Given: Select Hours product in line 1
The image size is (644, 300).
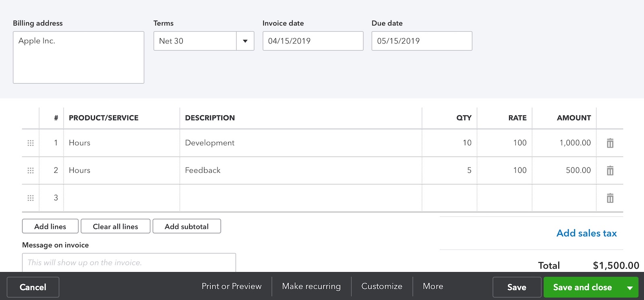Looking at the screenshot, I should tap(122, 143).
